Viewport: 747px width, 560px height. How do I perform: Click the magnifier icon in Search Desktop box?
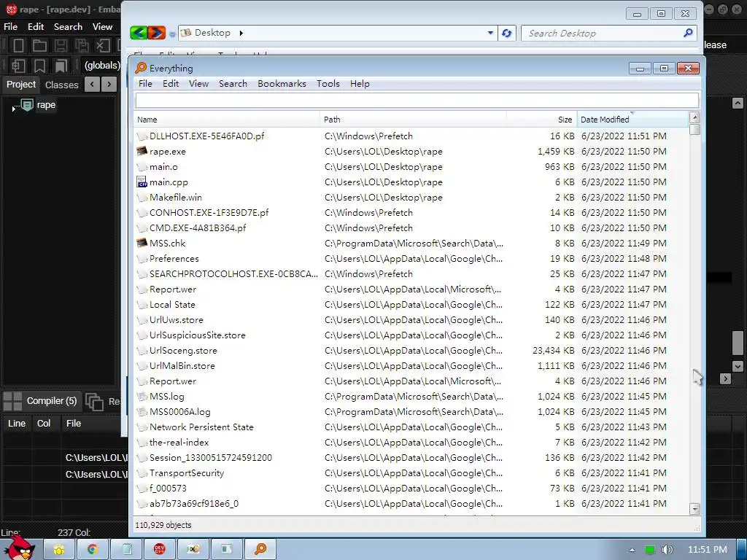pyautogui.click(x=688, y=33)
